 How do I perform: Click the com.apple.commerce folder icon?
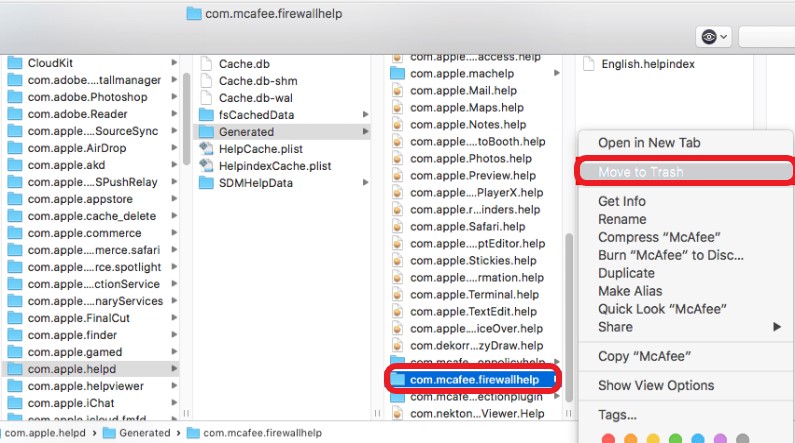pyautogui.click(x=15, y=233)
